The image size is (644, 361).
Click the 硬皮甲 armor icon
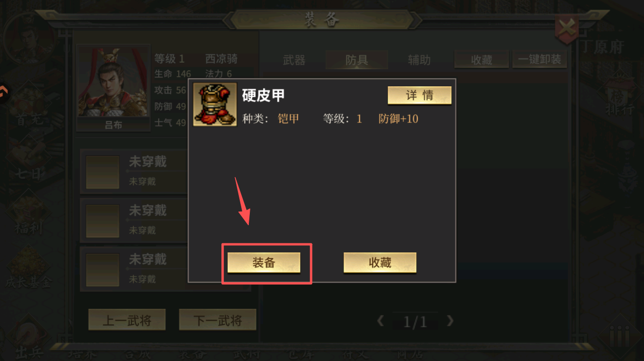pyautogui.click(x=215, y=104)
